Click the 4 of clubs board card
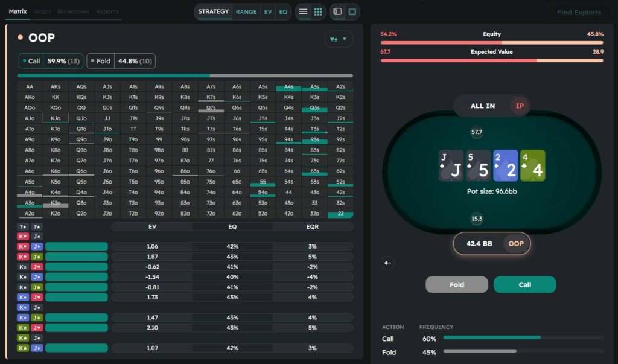618x364 pixels. point(532,165)
